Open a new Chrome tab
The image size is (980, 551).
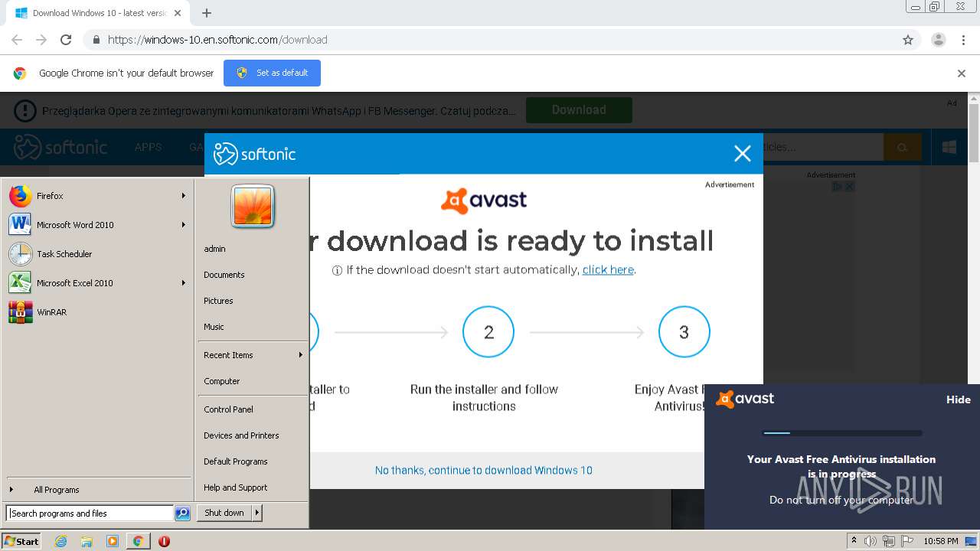(x=207, y=13)
